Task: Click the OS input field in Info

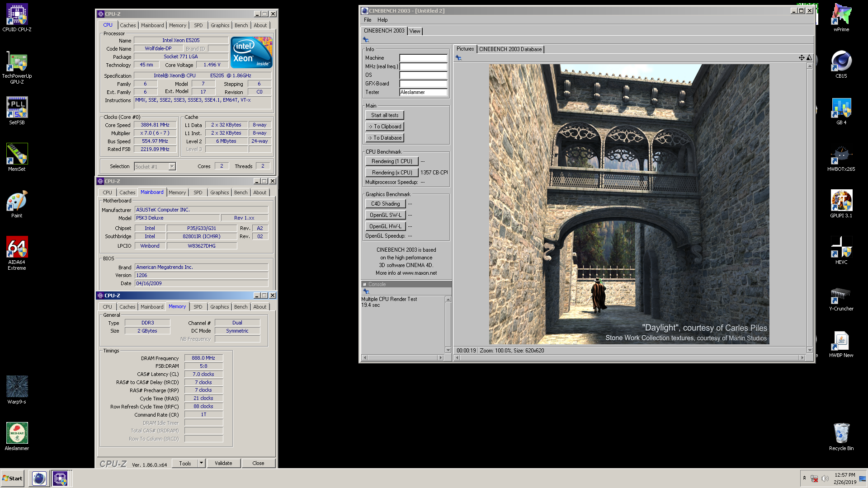Action: tap(423, 75)
